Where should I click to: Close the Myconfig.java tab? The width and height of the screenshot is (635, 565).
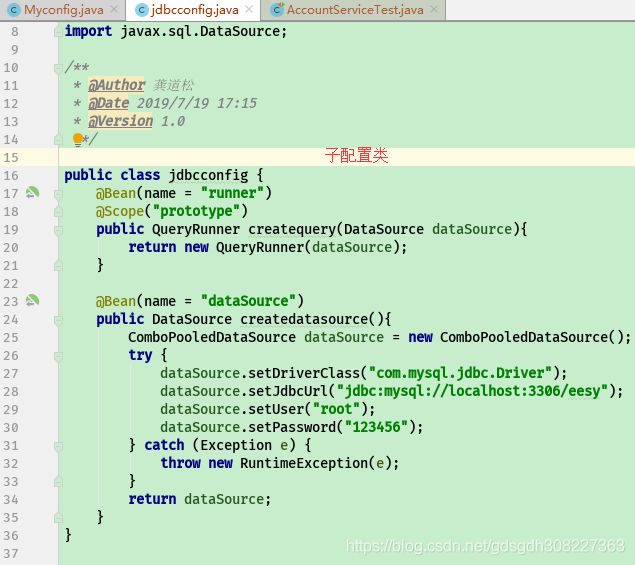pos(114,9)
